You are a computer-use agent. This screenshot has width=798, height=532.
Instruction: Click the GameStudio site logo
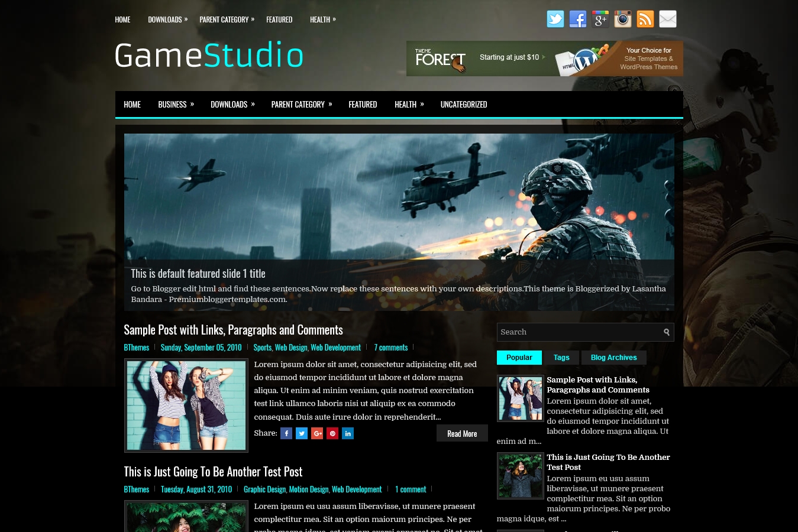(x=209, y=55)
